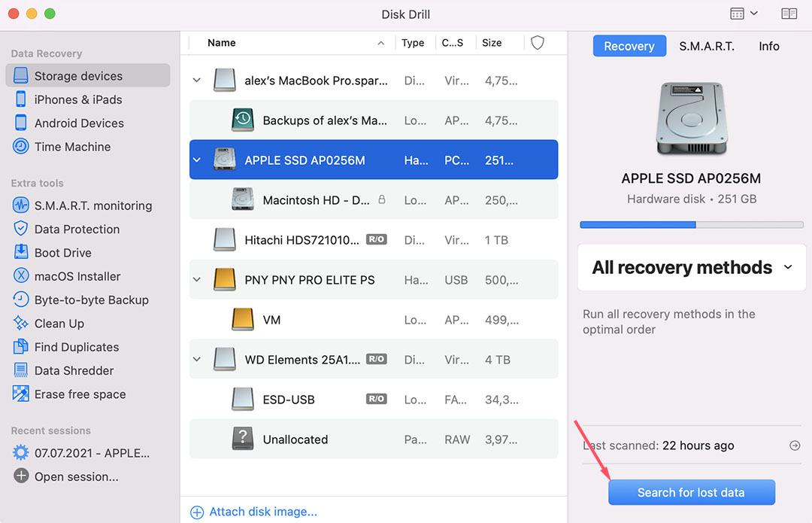Launch the Clean Up tool
The image size is (812, 523).
[59, 324]
